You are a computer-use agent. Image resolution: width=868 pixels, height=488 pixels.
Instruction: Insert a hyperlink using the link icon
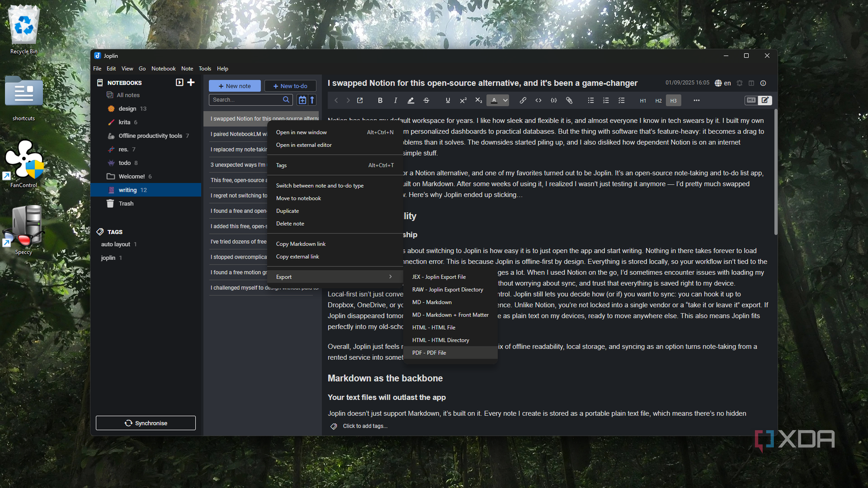click(x=522, y=100)
